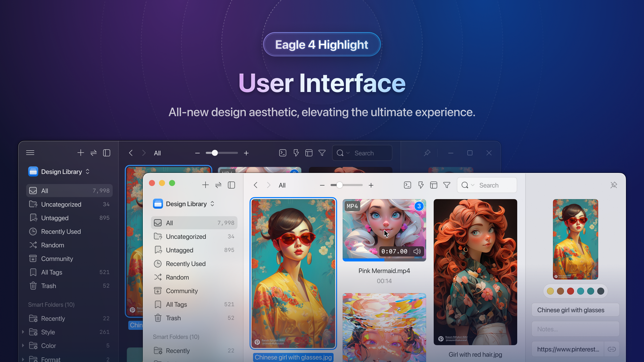Mute the Pink Mermaid video audio

417,251
